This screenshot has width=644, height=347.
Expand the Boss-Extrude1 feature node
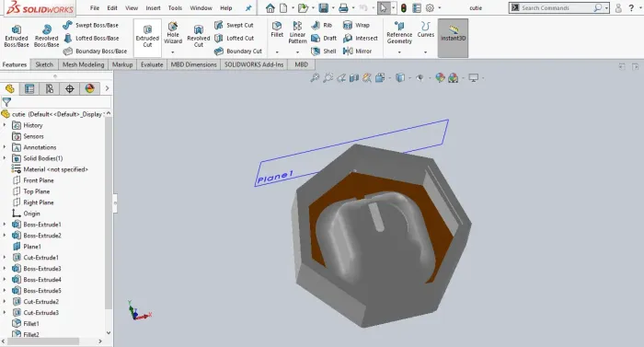tap(5, 225)
